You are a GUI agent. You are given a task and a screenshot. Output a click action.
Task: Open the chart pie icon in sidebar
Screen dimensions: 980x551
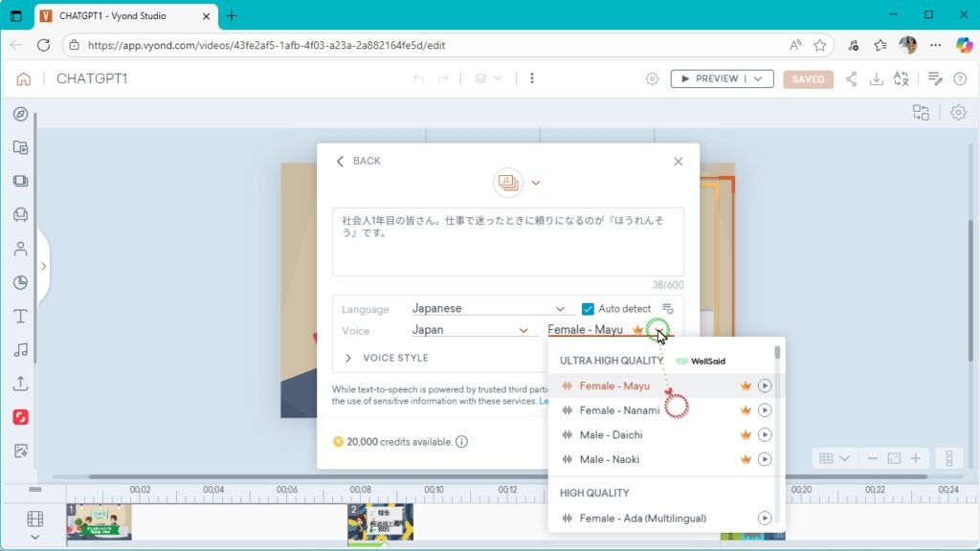point(21,282)
